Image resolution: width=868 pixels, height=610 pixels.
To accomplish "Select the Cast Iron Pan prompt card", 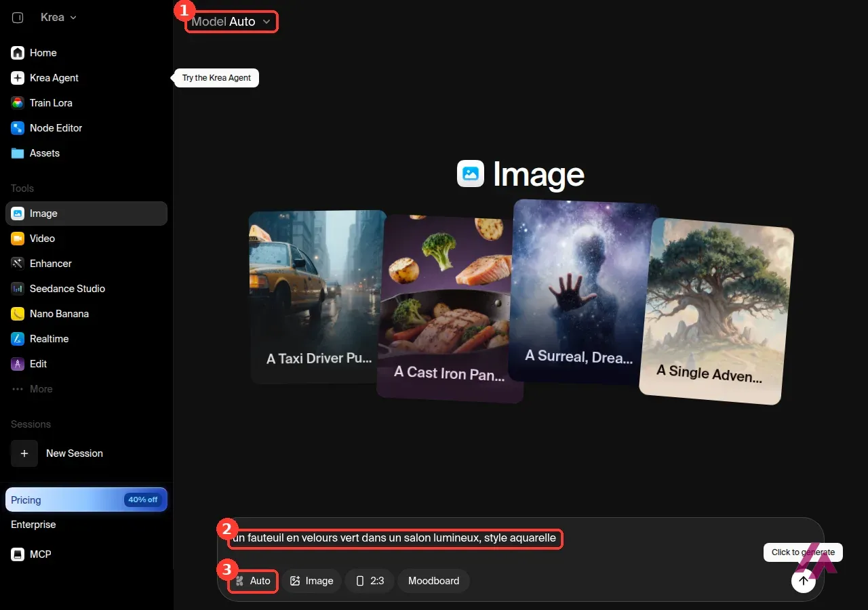I will coord(448,308).
